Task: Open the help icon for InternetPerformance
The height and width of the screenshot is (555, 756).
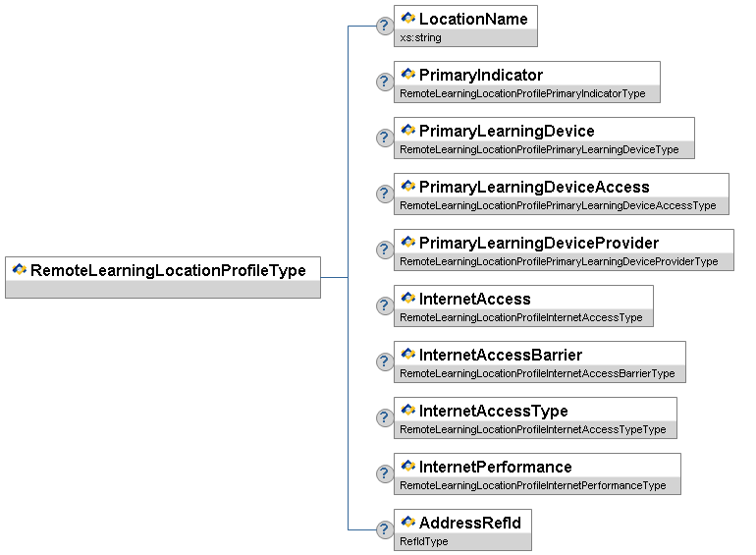Action: click(385, 473)
